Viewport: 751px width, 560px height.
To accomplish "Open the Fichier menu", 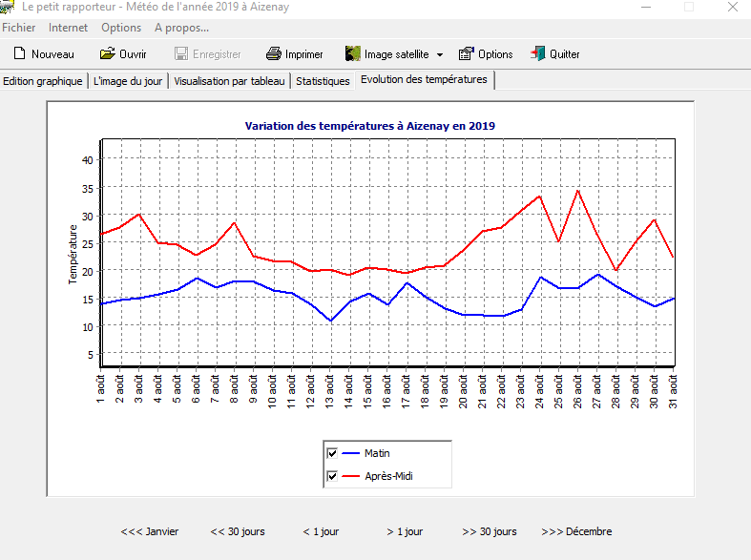I will pyautogui.click(x=19, y=28).
